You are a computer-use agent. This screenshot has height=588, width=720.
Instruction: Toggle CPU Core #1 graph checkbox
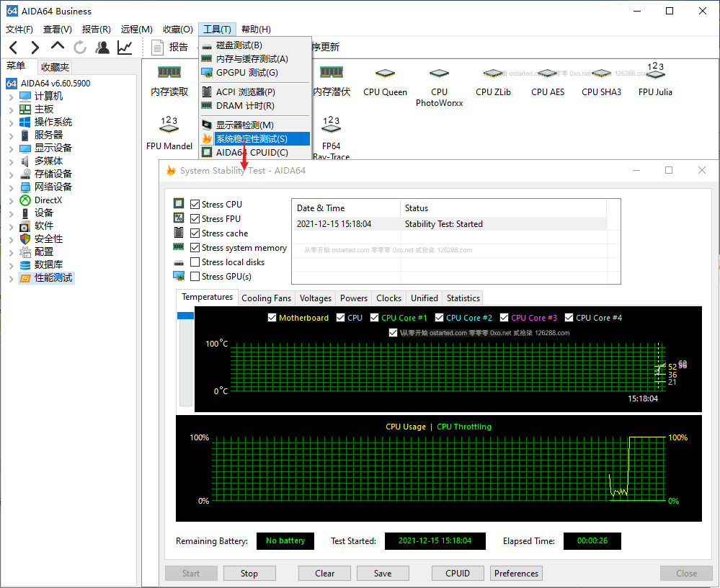click(x=374, y=318)
